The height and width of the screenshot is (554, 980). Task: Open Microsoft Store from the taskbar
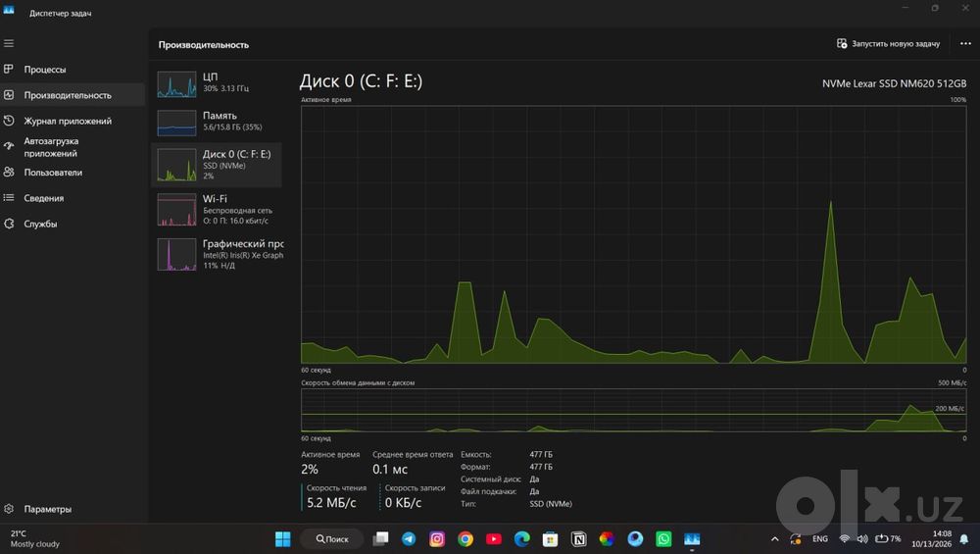pyautogui.click(x=550, y=539)
